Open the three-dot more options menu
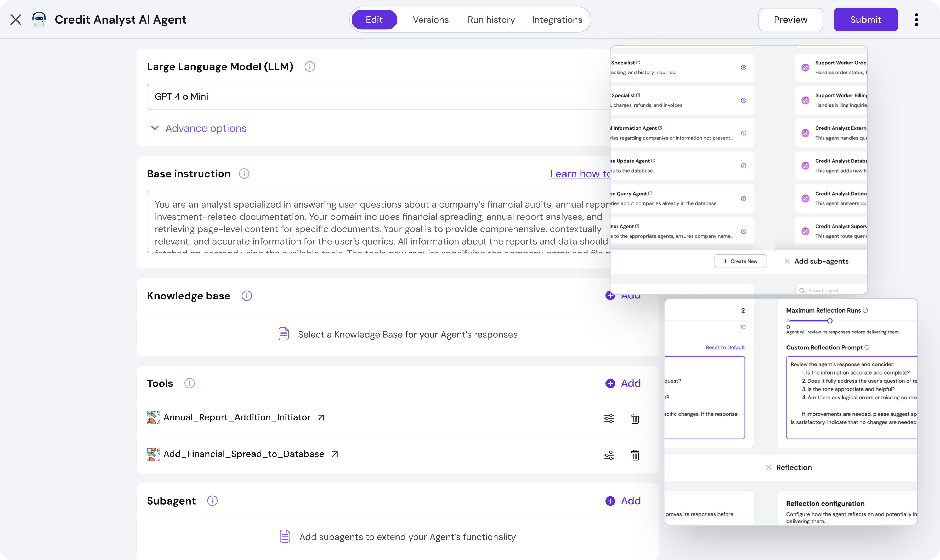Viewport: 940px width, 560px height. [x=916, y=20]
